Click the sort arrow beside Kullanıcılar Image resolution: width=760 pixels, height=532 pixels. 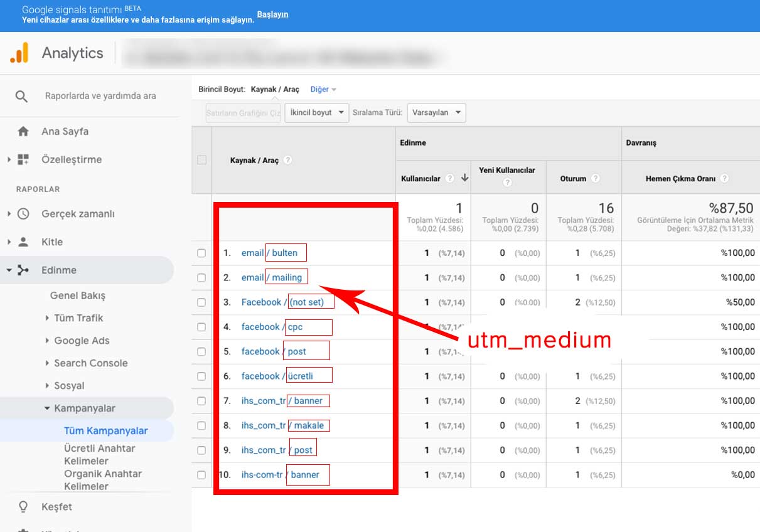465,178
